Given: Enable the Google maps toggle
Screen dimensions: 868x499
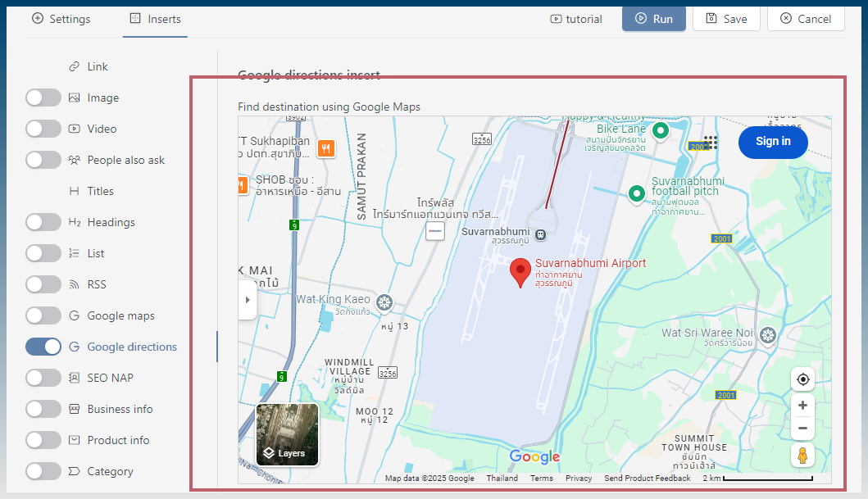Looking at the screenshot, I should coord(43,316).
